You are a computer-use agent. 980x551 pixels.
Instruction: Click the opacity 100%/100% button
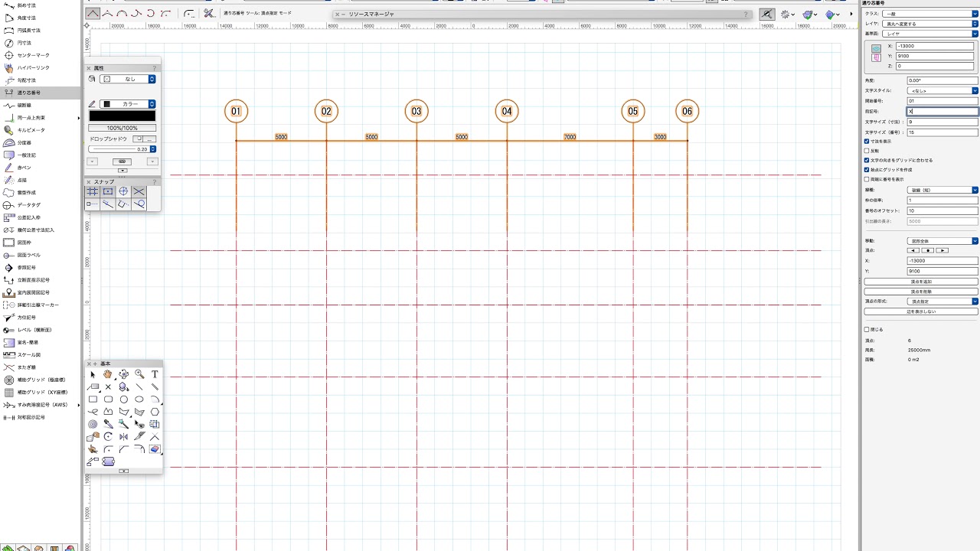(x=122, y=128)
